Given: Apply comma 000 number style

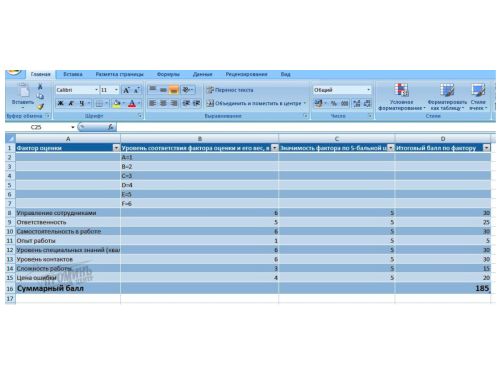Looking at the screenshot, I should pos(345,103).
